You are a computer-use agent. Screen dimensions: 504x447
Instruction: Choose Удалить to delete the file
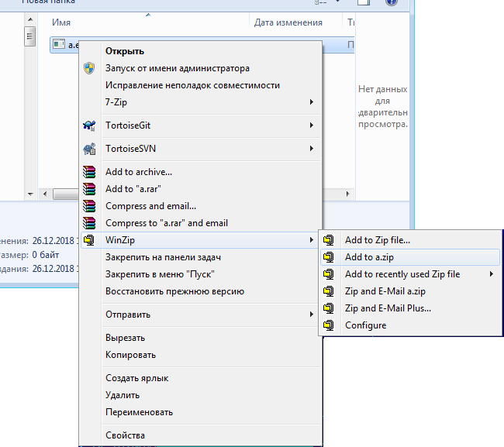[123, 395]
